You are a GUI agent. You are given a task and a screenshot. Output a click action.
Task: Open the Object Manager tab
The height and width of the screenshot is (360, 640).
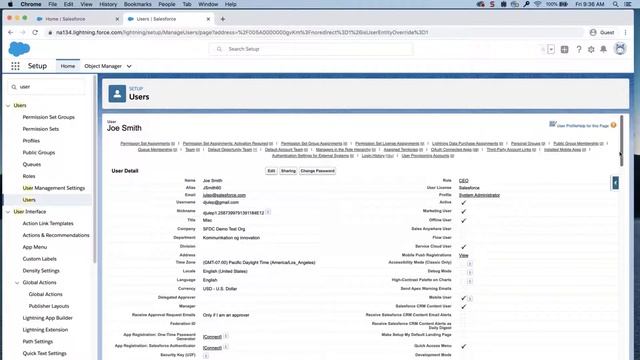[103, 66]
